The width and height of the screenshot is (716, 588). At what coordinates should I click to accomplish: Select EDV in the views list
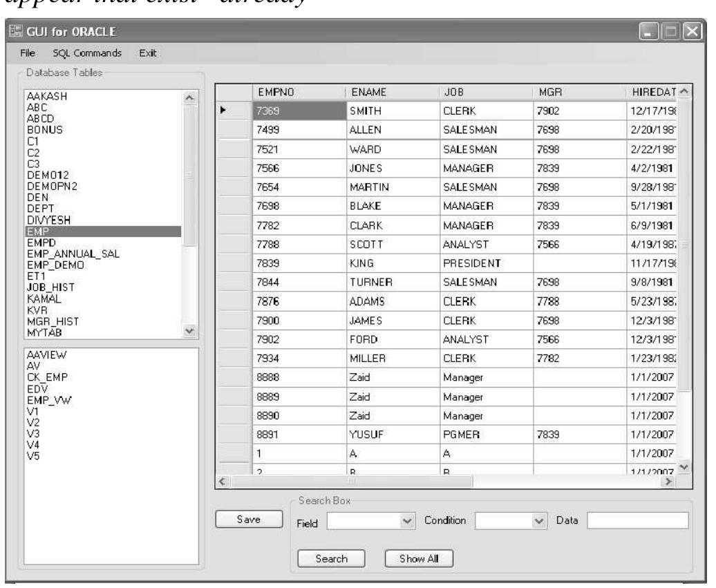pyautogui.click(x=37, y=389)
